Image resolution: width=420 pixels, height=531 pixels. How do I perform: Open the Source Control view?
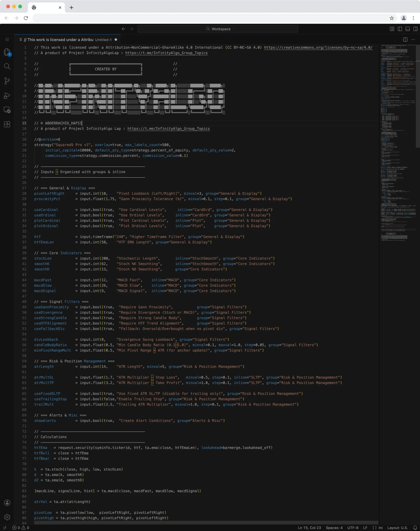pos(7,81)
